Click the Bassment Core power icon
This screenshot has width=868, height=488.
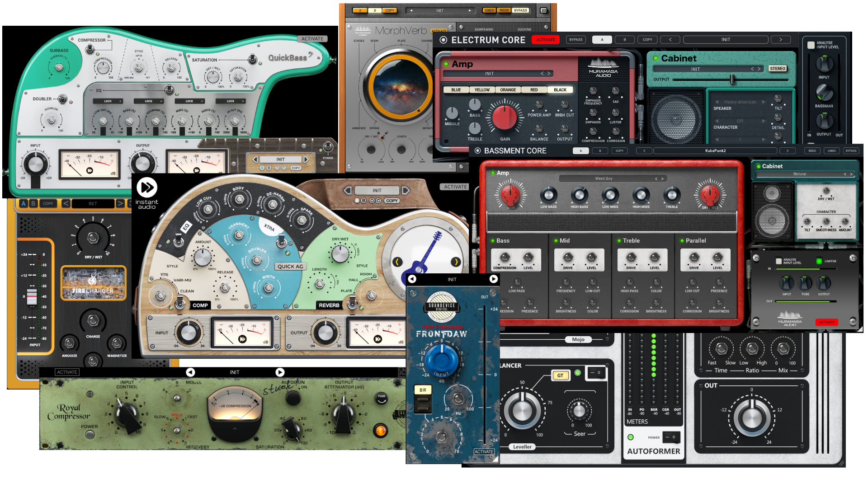coord(477,150)
